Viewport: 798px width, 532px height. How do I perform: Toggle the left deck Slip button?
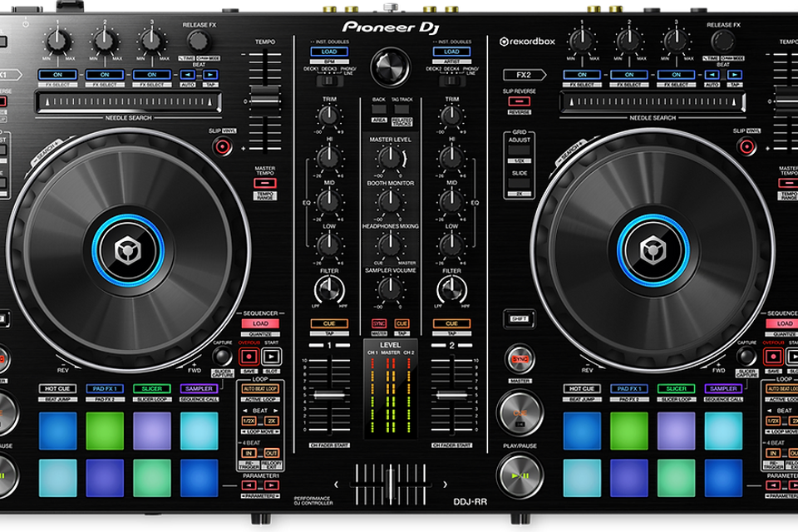click(x=223, y=147)
